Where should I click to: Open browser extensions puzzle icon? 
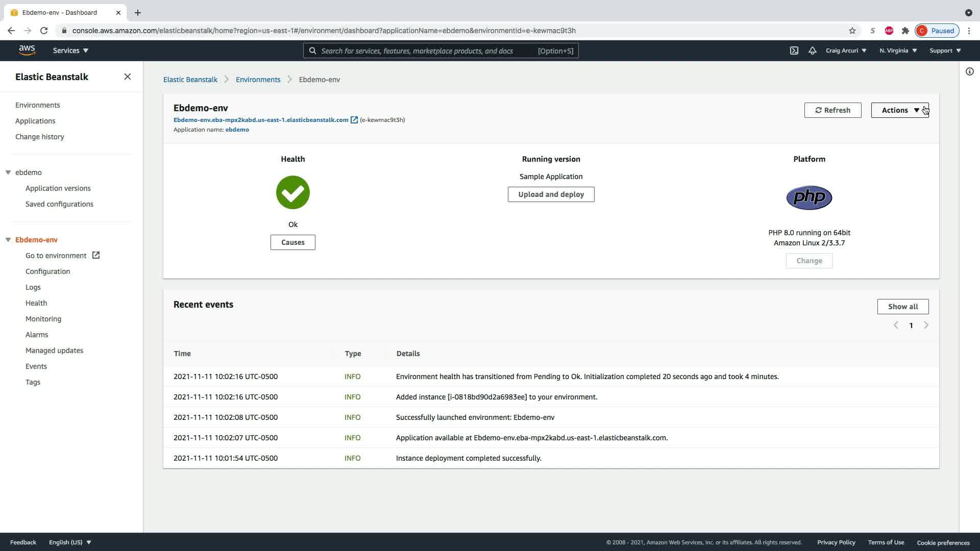pyautogui.click(x=905, y=31)
